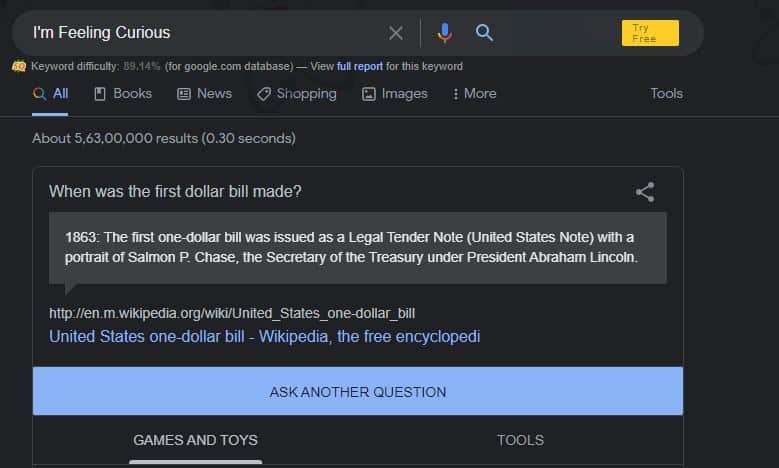Click the yellow Try Free button
This screenshot has height=468, width=779.
click(650, 33)
